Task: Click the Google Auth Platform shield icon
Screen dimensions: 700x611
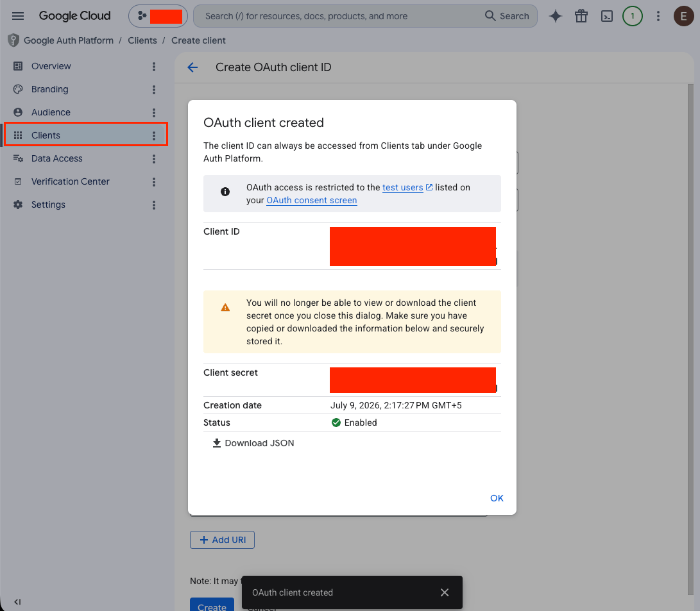Action: pyautogui.click(x=13, y=40)
